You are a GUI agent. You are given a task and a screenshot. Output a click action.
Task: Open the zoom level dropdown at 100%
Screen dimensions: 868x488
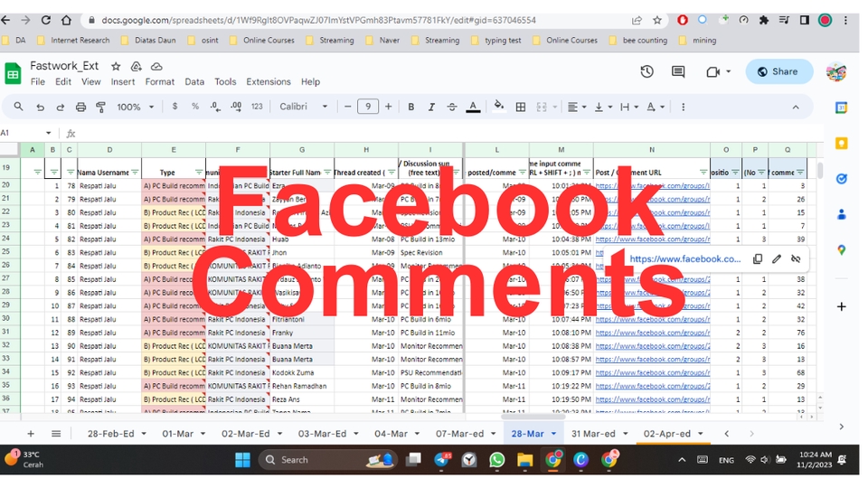(x=135, y=107)
